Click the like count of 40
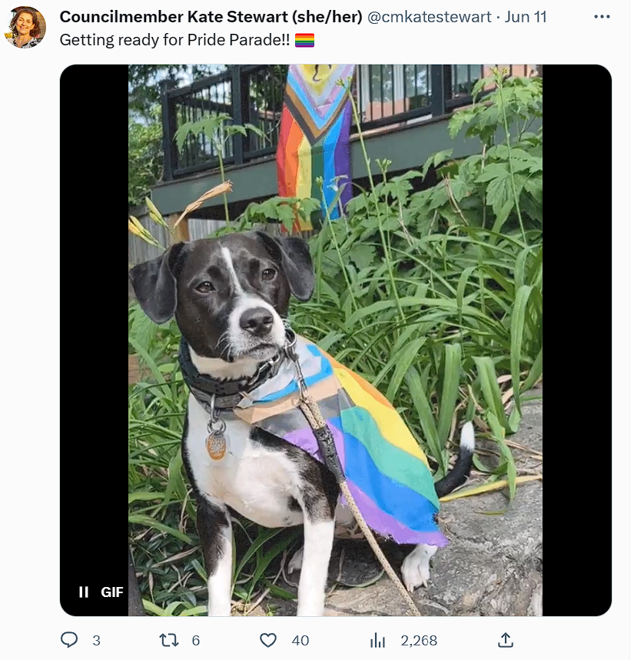This screenshot has height=660, width=644. point(300,641)
